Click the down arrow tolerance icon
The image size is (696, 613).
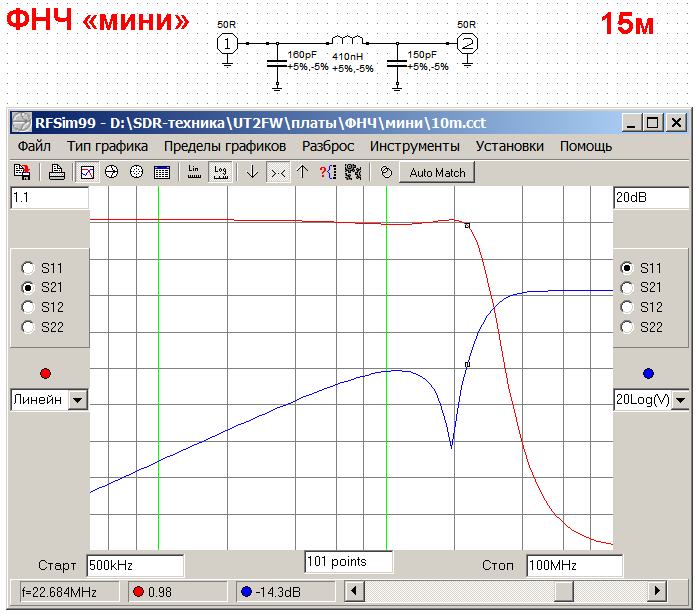252,172
